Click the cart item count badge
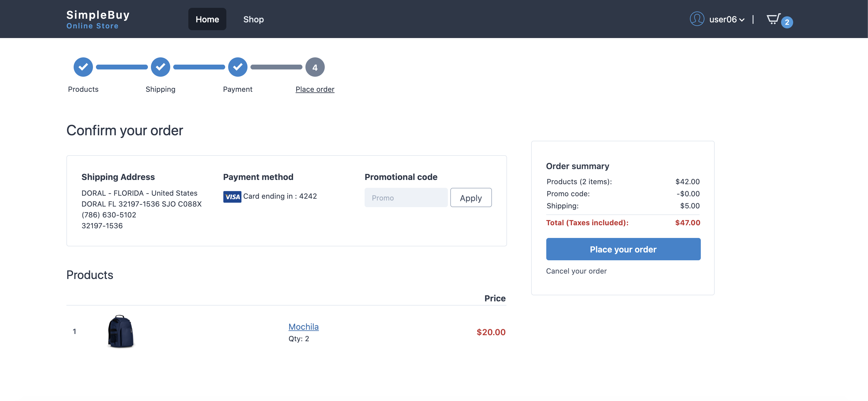This screenshot has height=401, width=868. pyautogui.click(x=787, y=22)
